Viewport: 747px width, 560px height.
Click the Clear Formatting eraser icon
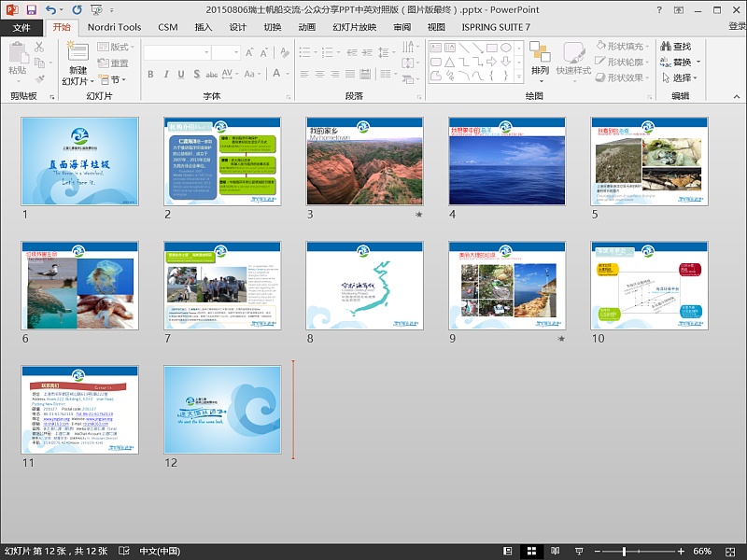285,52
